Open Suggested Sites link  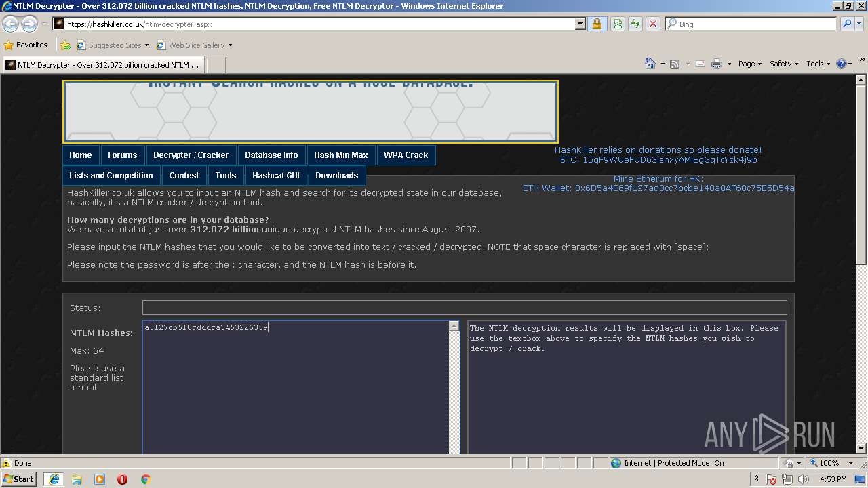coord(113,45)
